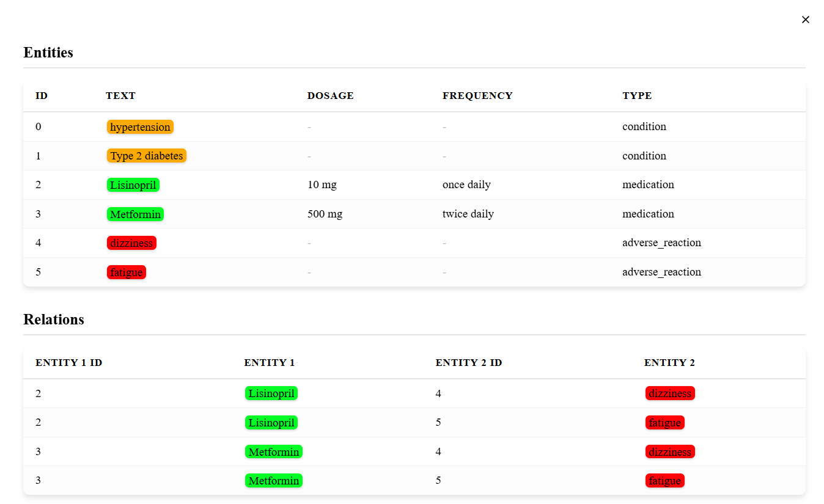Click the TYPE column header

click(637, 96)
